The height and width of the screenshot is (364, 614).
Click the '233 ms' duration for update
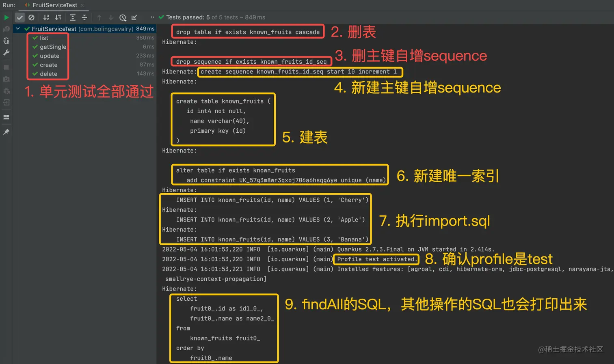point(145,56)
